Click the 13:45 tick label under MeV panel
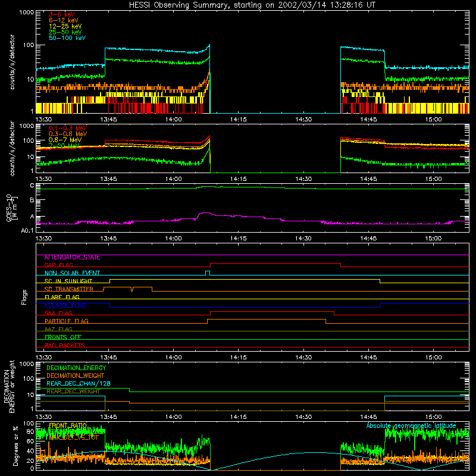 point(108,179)
